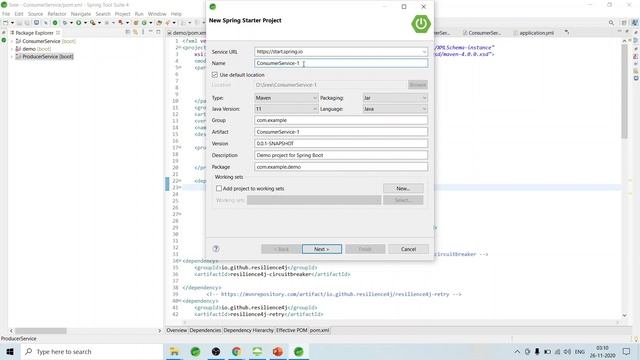Open the Refactor menu
The width and height of the screenshot is (640, 360).
pos(57,14)
